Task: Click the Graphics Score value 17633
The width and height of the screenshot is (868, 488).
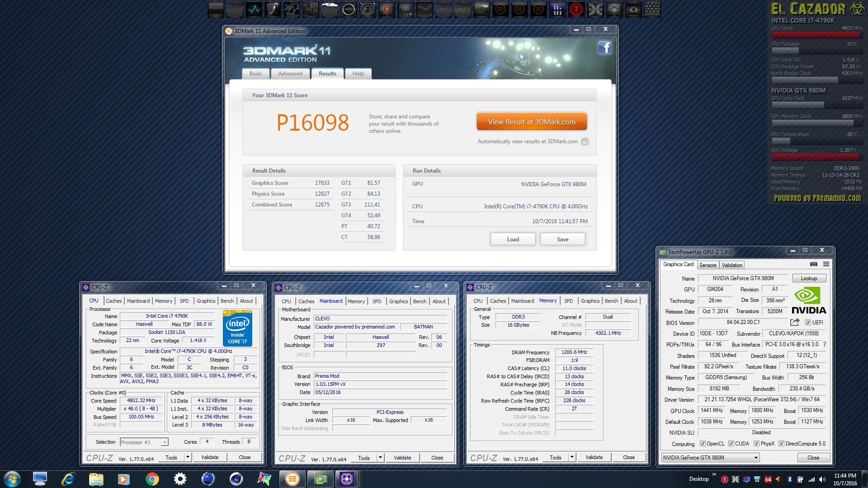Action: (322, 183)
